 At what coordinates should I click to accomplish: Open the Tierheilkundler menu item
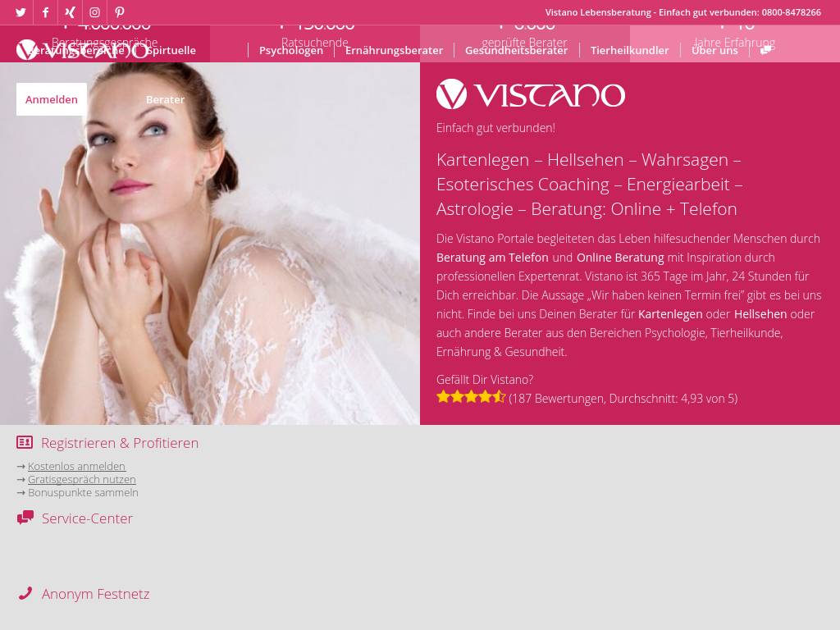coord(629,50)
